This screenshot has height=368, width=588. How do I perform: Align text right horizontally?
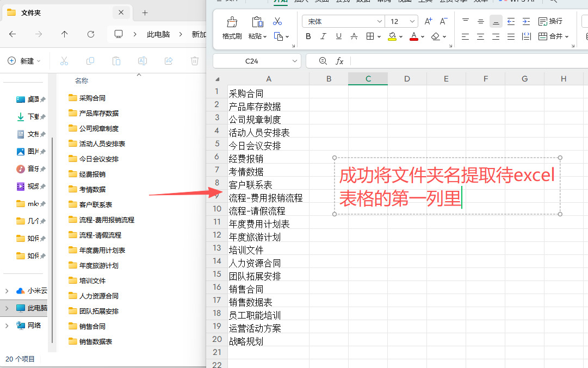[x=496, y=36]
